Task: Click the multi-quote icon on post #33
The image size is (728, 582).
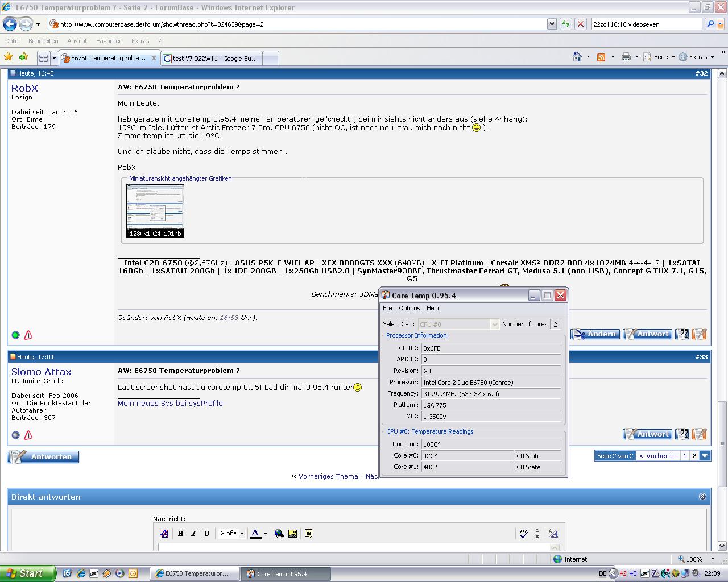Action: coord(682,434)
